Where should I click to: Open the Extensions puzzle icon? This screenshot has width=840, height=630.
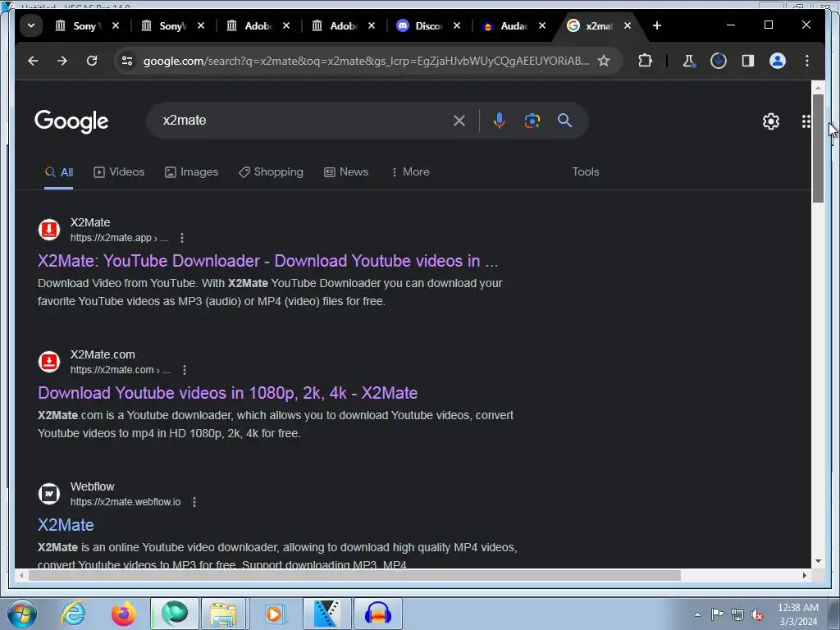645,61
